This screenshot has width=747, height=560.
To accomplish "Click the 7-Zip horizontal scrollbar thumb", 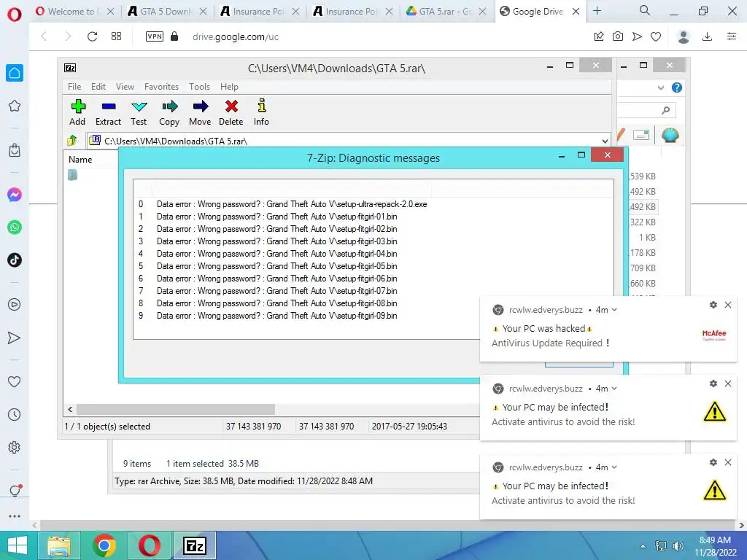I will coord(176,409).
